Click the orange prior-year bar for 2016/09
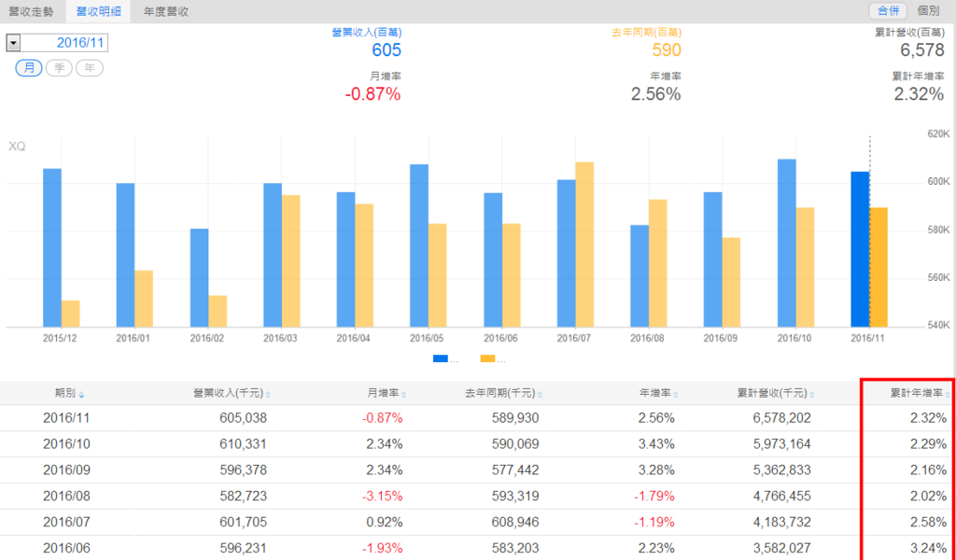The image size is (956, 560). pos(732,283)
